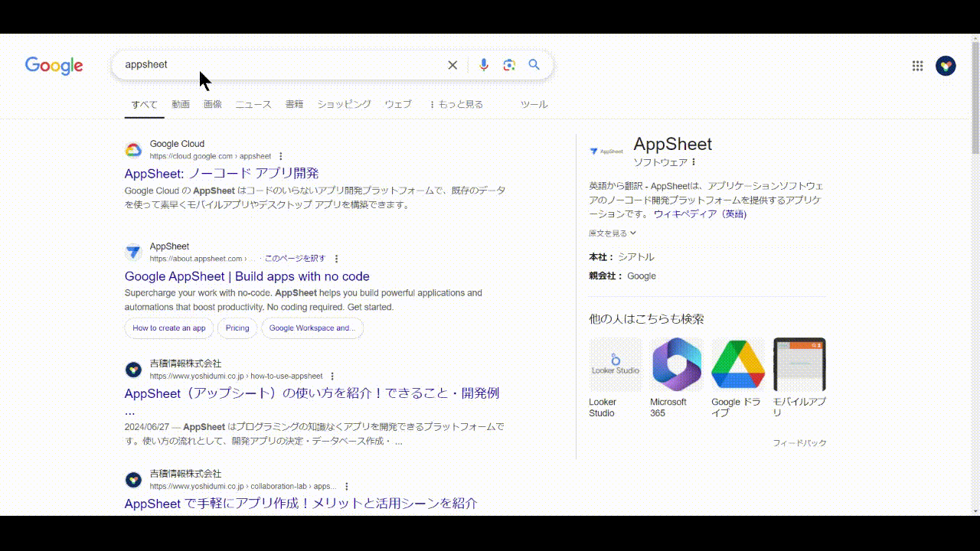Open three-dot menu for about.appsheet.com result
980x551 pixels.
[x=336, y=259]
